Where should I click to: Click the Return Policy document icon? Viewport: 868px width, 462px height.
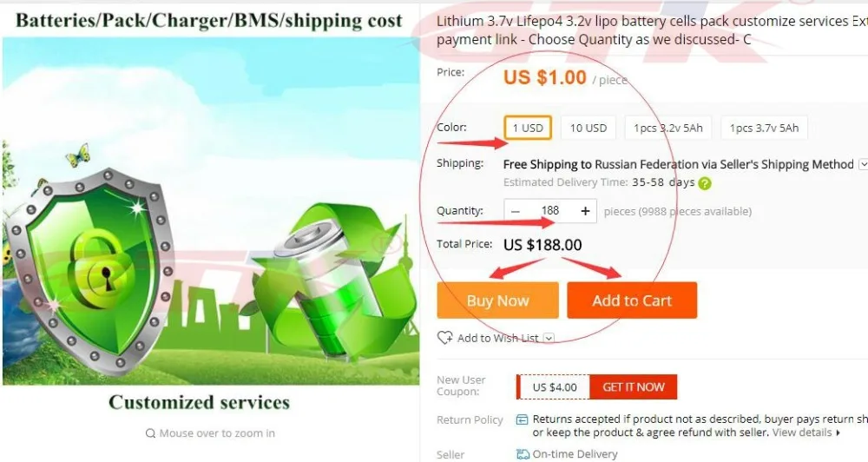(522, 419)
